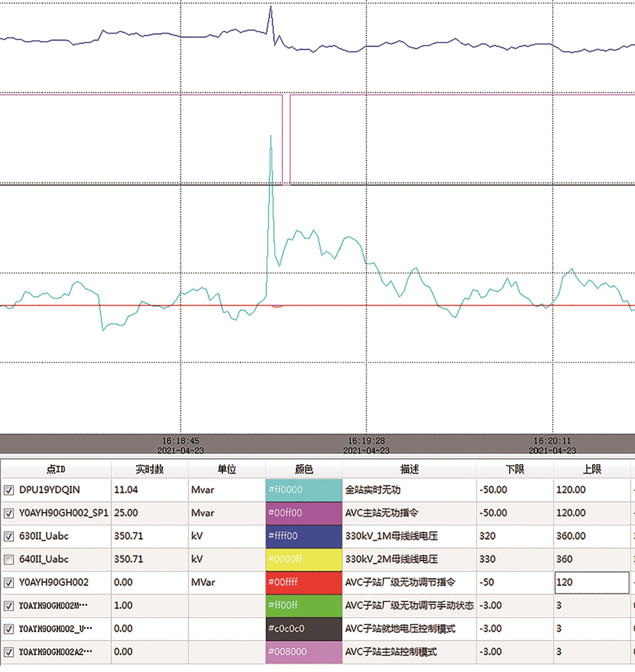
Task: Click the 单位 column header
Action: (x=227, y=469)
